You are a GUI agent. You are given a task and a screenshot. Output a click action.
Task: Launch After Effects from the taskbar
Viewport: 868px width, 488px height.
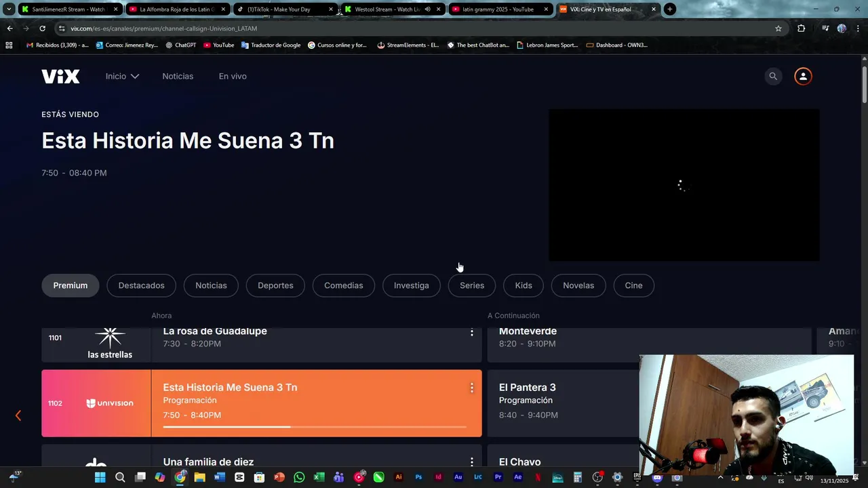coord(518,477)
